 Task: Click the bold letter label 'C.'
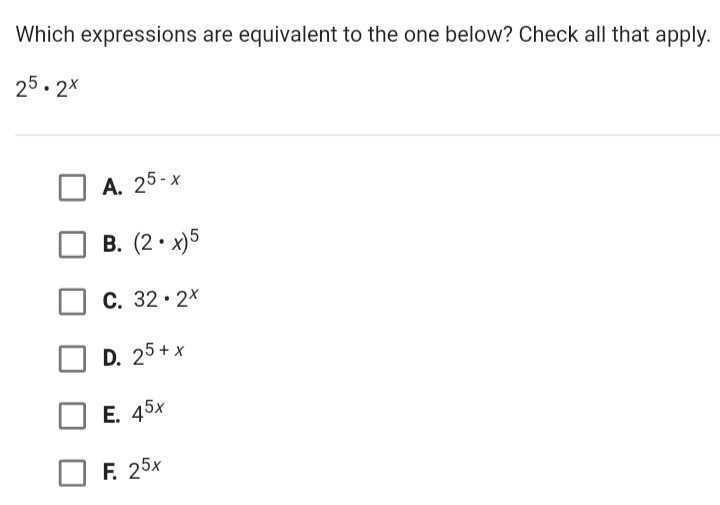(112, 302)
